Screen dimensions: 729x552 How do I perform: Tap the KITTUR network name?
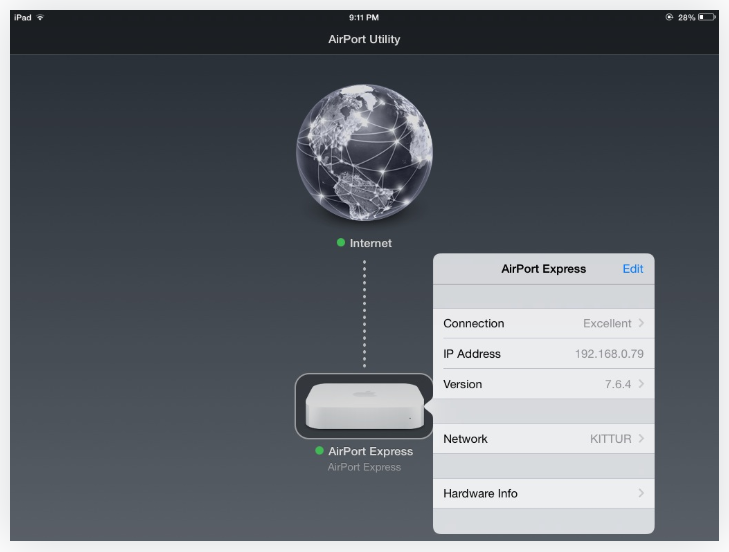pyautogui.click(x=610, y=439)
